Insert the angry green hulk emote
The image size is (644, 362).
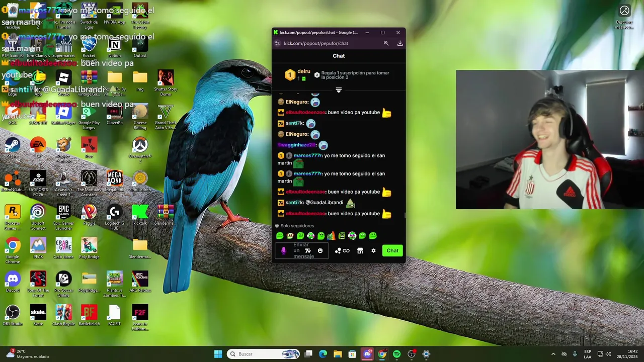click(342, 236)
